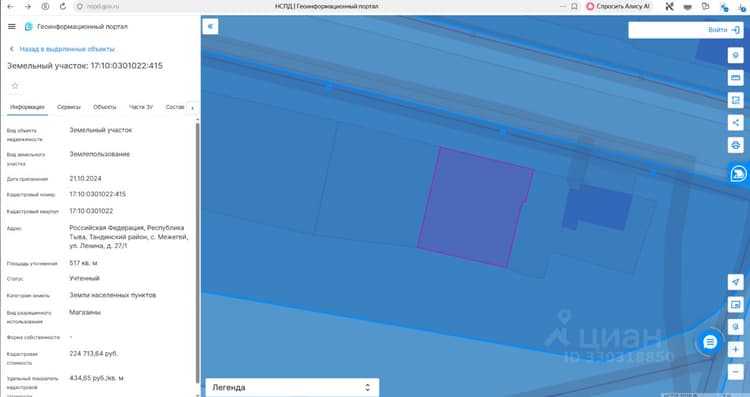Select the date 21.10.2024

[x=85, y=178]
